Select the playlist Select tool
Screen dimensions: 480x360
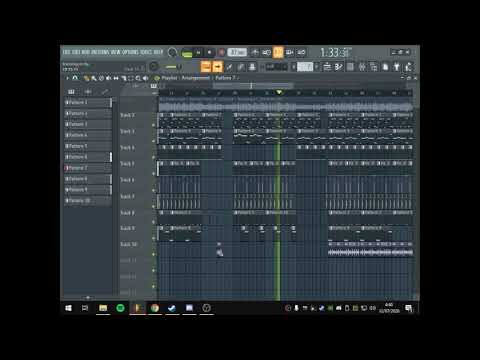click(x=131, y=78)
